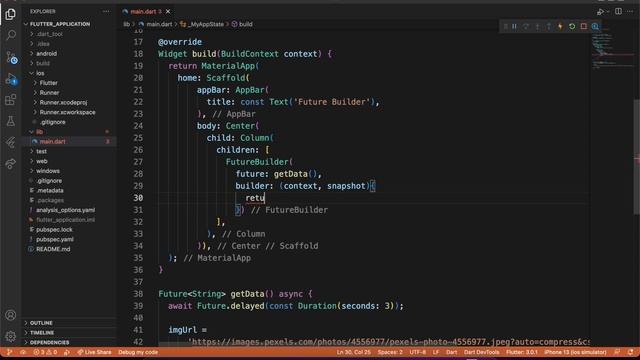The height and width of the screenshot is (360, 640).
Task: Open the Source Control view
Action: coord(11,57)
